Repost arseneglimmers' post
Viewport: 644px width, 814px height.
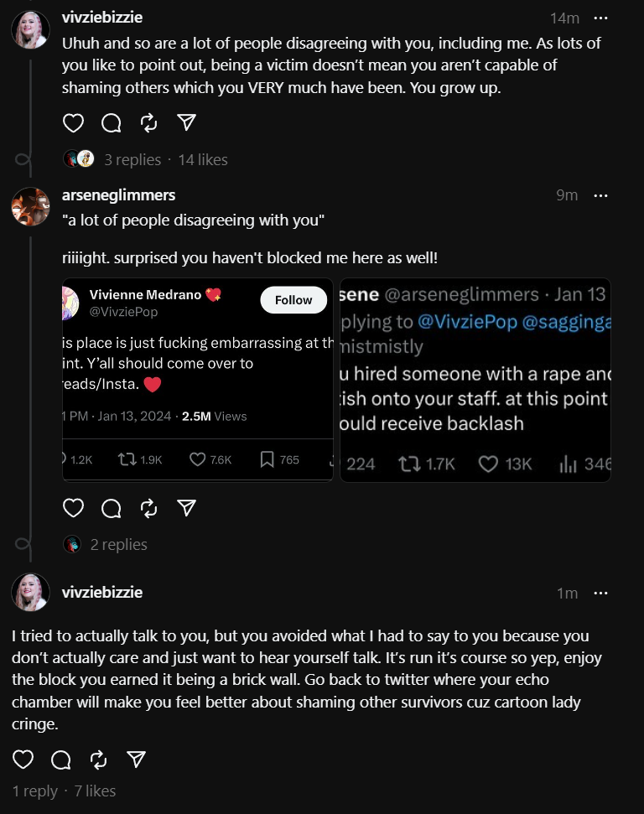coord(149,508)
